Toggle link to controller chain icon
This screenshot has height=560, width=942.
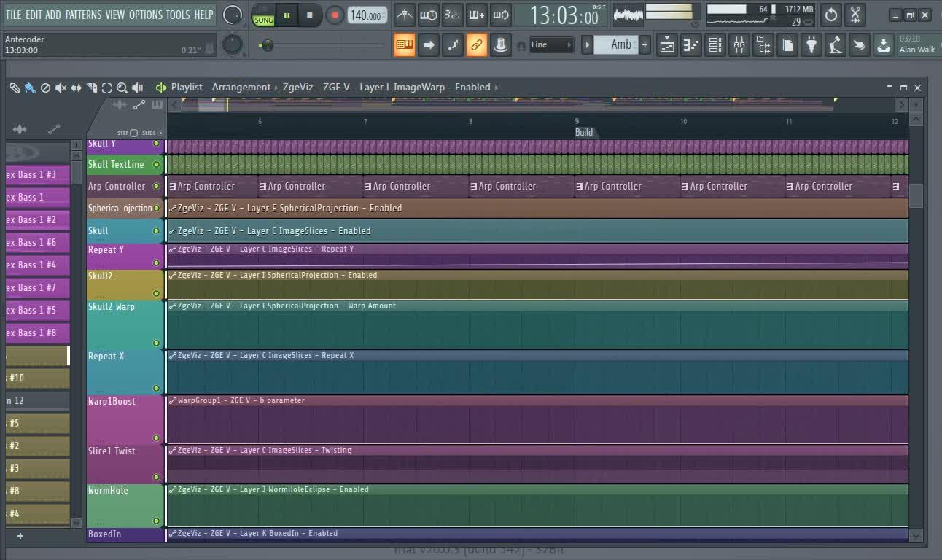click(477, 45)
